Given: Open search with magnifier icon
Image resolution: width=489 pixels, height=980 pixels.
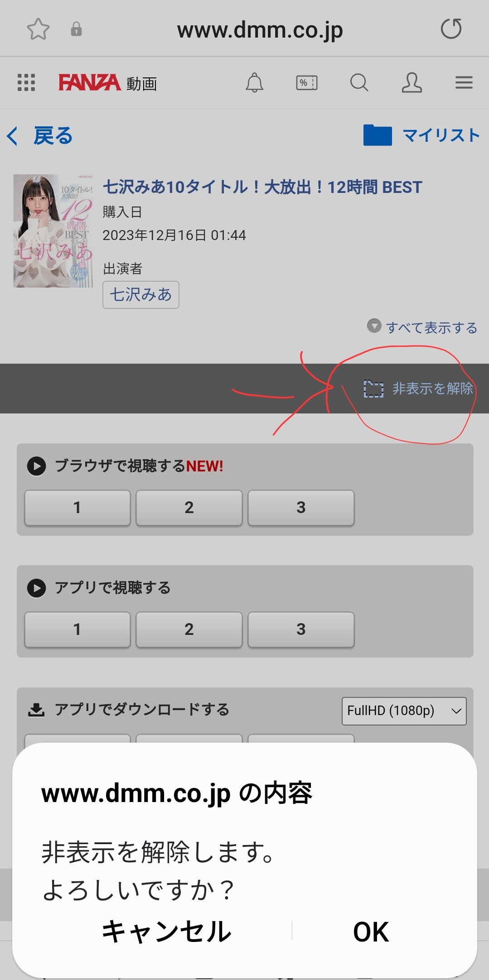Looking at the screenshot, I should pyautogui.click(x=359, y=82).
